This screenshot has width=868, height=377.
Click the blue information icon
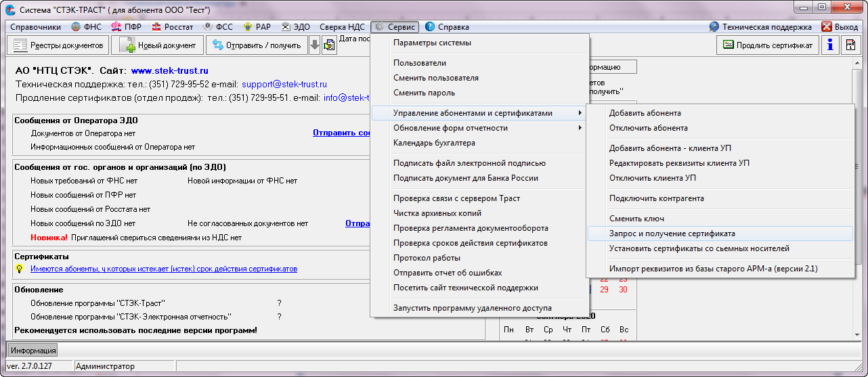pos(830,45)
